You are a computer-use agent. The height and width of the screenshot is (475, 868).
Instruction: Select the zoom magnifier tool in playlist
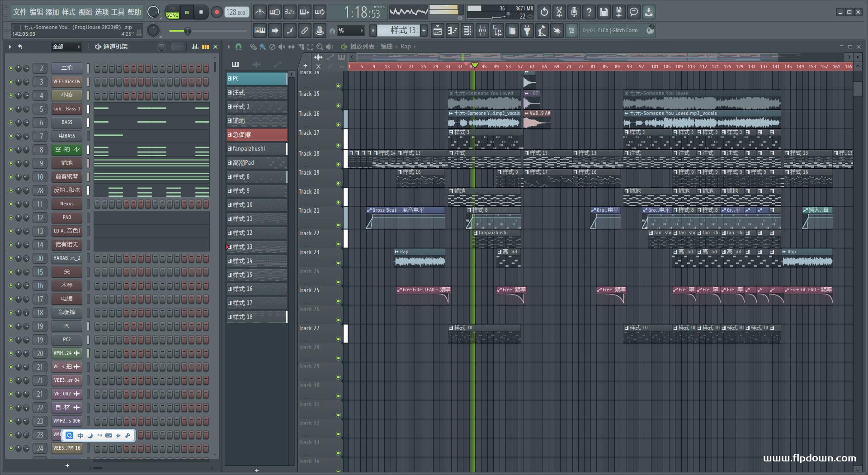(320, 47)
